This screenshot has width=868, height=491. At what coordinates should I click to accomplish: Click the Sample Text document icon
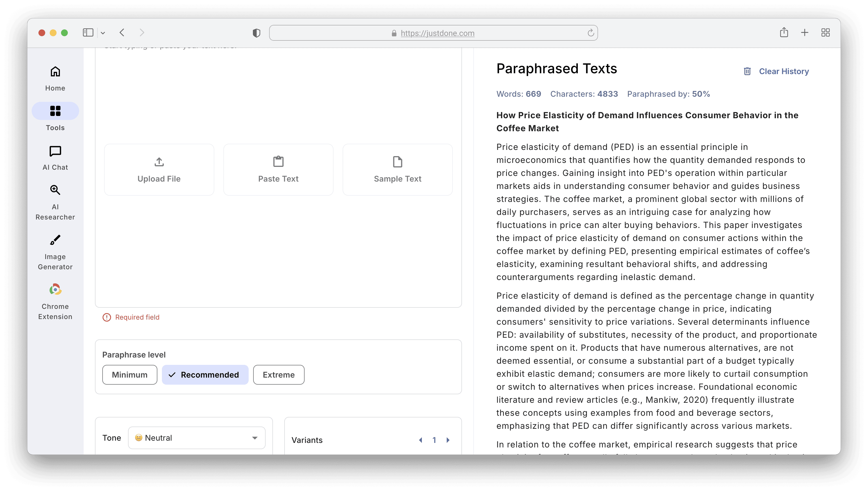click(398, 161)
